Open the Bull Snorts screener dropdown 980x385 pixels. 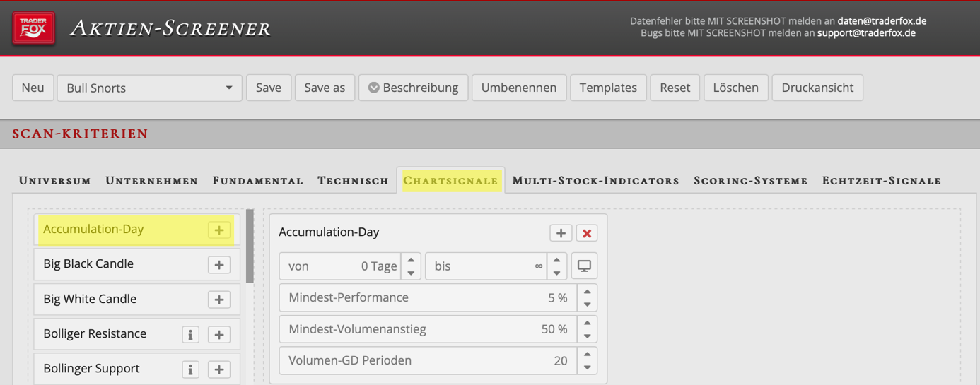[149, 88]
